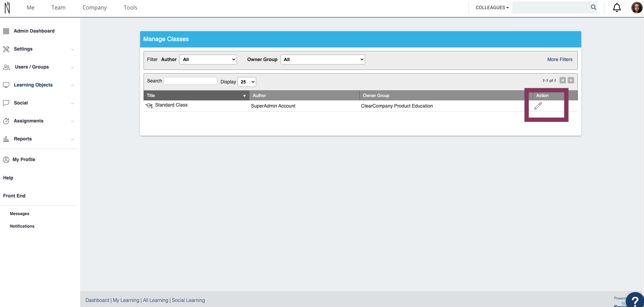Open the Team menu
Screen dimensions: 644x307
(x=58, y=7)
